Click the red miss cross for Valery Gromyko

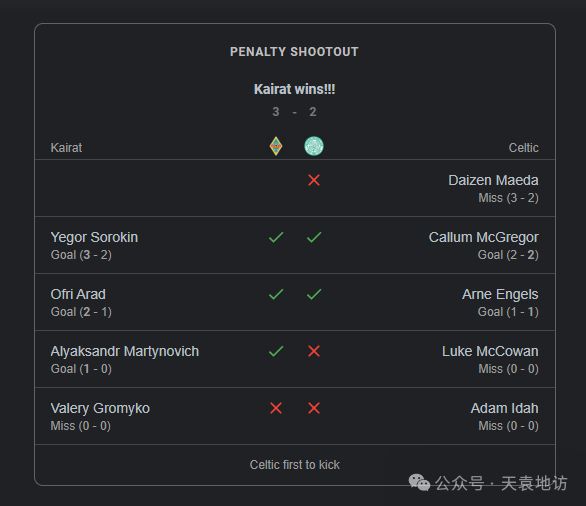coord(276,408)
